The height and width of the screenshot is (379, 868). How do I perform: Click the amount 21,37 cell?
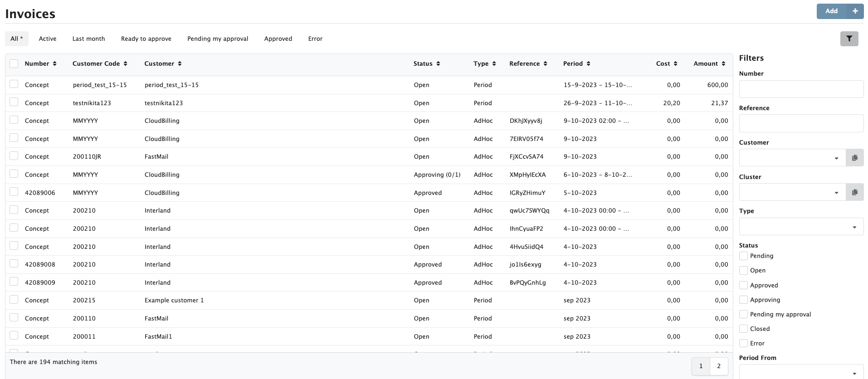719,103
